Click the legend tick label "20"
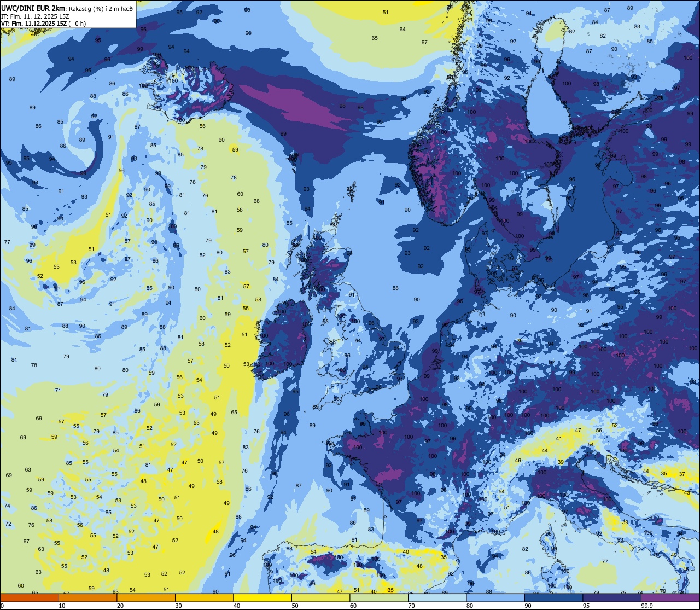This screenshot has width=700, height=610. (x=120, y=606)
